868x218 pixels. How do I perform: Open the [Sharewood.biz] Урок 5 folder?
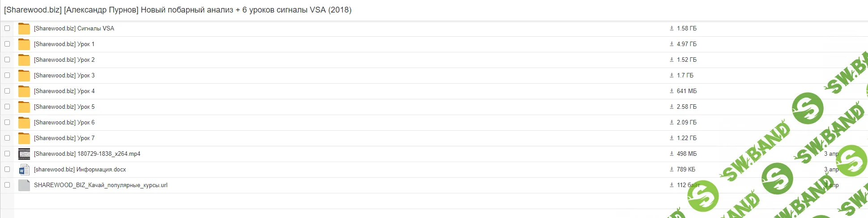point(64,107)
